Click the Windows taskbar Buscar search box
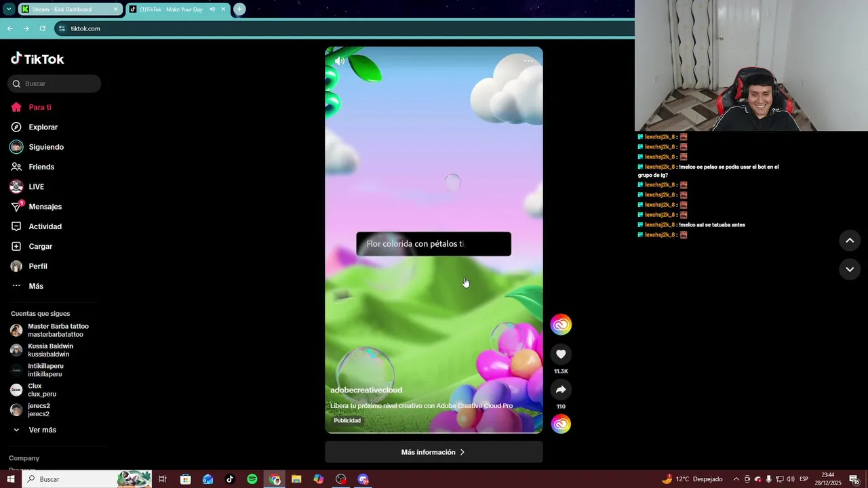The height and width of the screenshot is (488, 868). [x=87, y=479]
